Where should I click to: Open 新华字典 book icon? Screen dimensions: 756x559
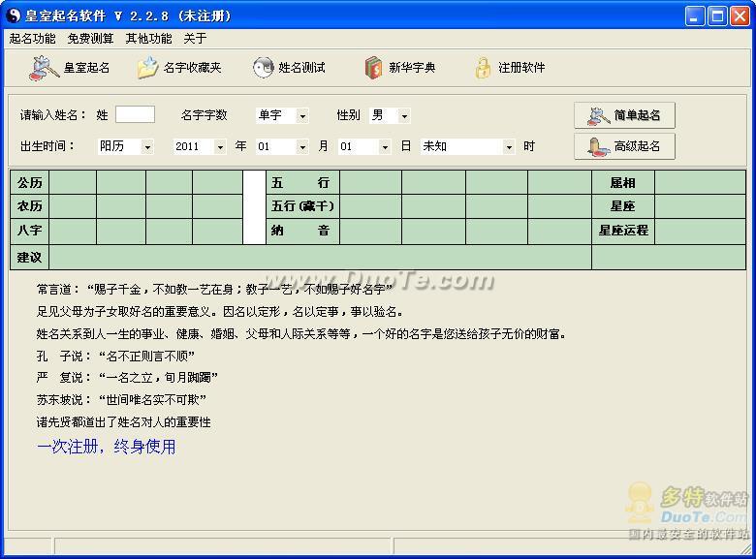click(373, 68)
